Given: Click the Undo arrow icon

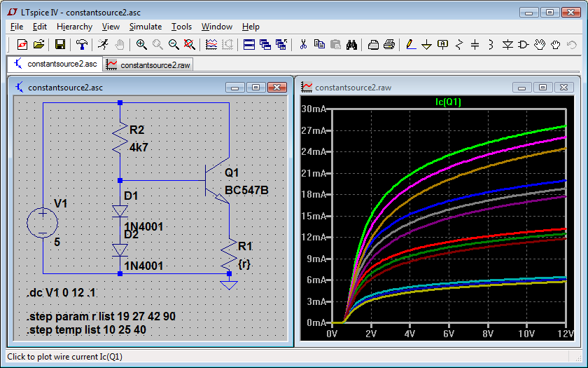Looking at the screenshot, I should (x=572, y=45).
